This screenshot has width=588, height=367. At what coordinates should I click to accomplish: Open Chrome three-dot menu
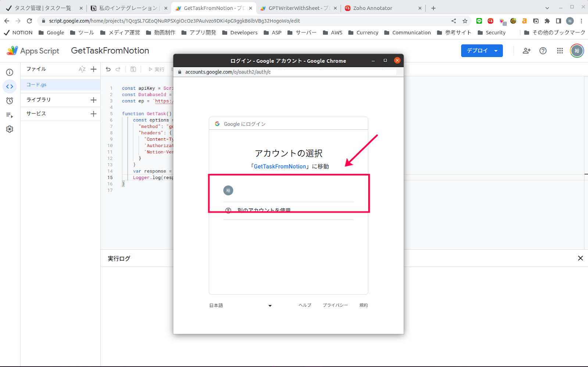point(581,21)
